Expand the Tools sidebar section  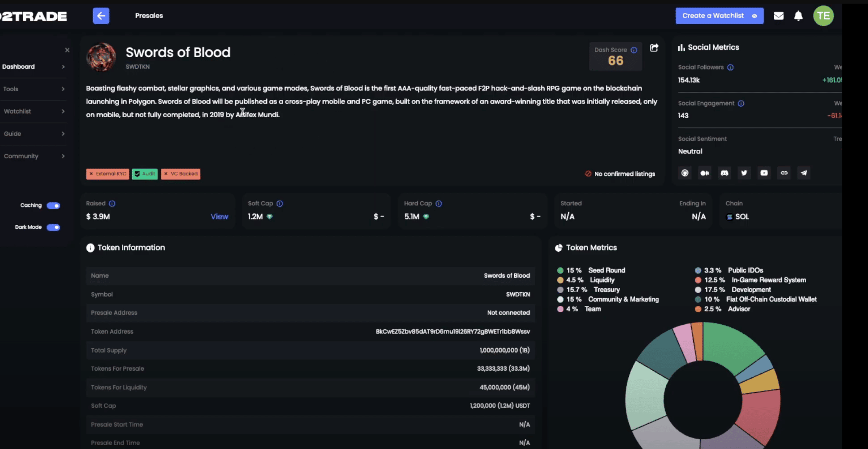(33, 89)
